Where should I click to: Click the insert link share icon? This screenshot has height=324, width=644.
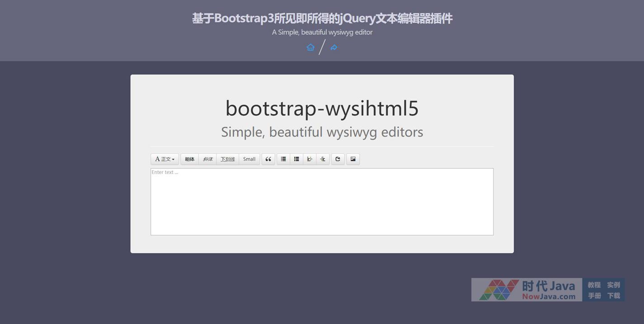[338, 159]
